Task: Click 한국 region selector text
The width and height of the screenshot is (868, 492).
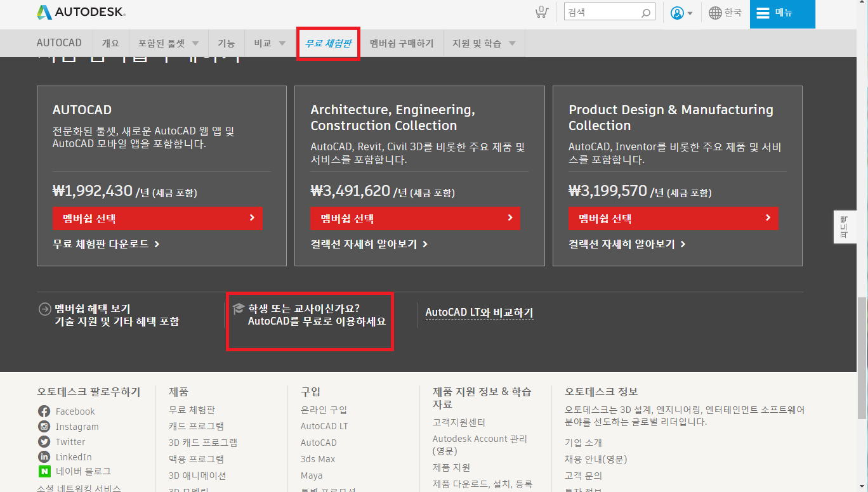Action: pos(733,13)
